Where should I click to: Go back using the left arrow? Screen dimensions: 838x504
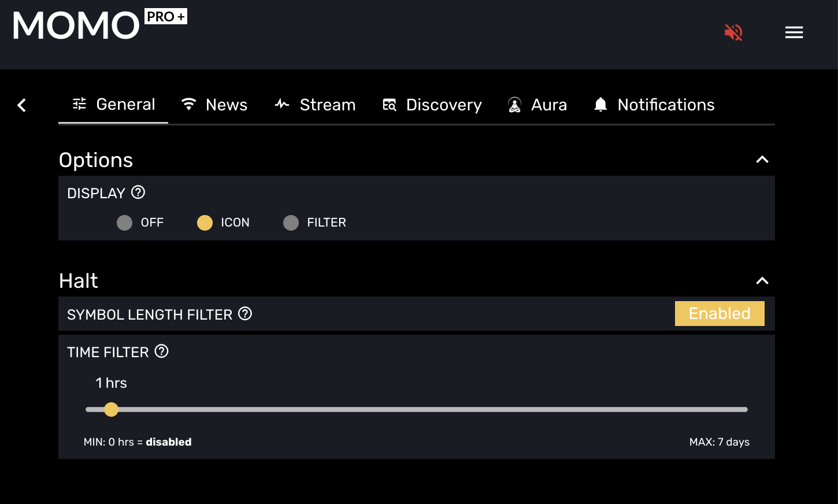point(22,105)
